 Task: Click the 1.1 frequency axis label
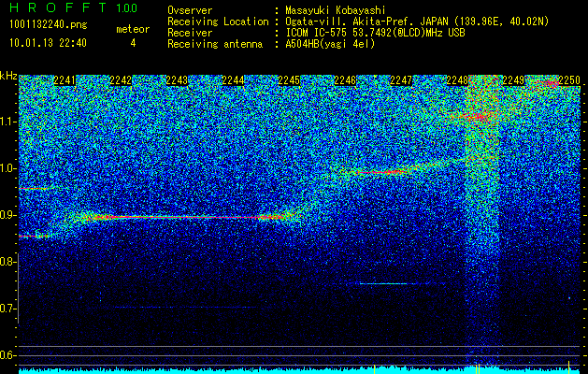(x=7, y=122)
